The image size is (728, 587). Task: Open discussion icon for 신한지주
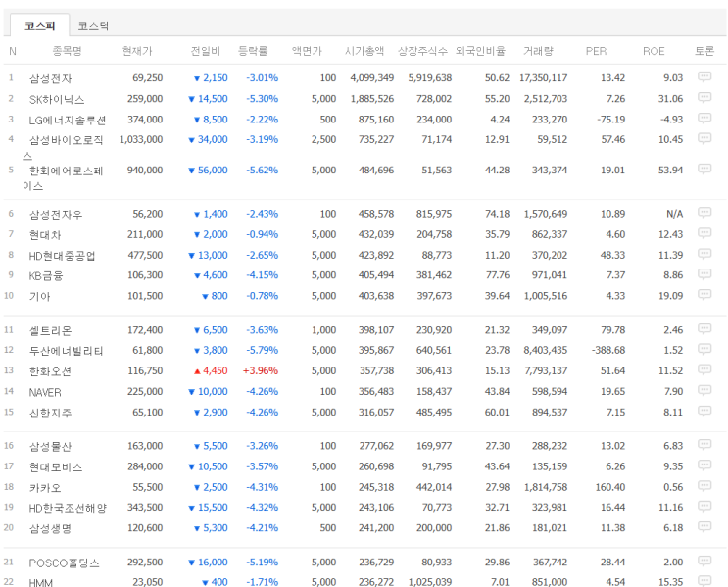(x=704, y=411)
